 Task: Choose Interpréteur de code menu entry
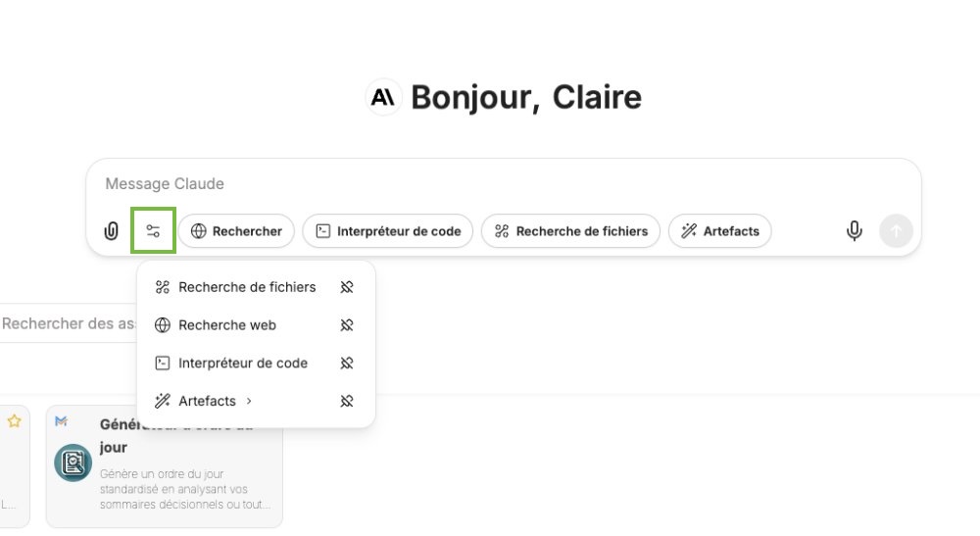click(x=242, y=363)
